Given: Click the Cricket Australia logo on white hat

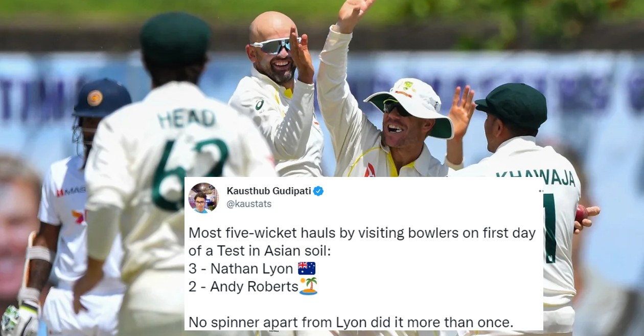Looking at the screenshot, I should point(408,85).
